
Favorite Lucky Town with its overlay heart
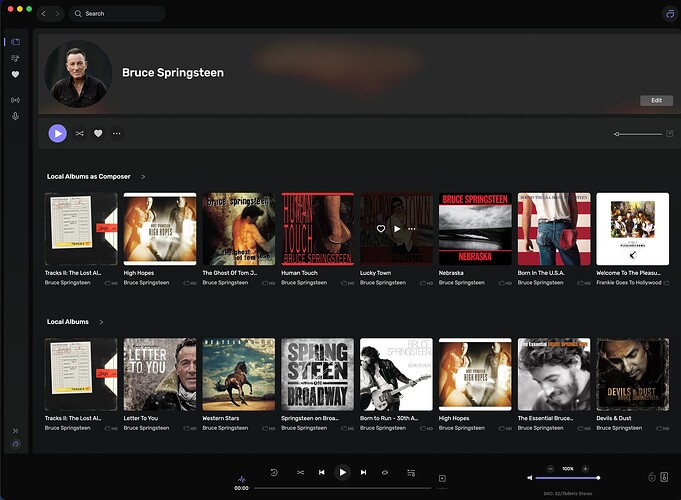tap(381, 228)
